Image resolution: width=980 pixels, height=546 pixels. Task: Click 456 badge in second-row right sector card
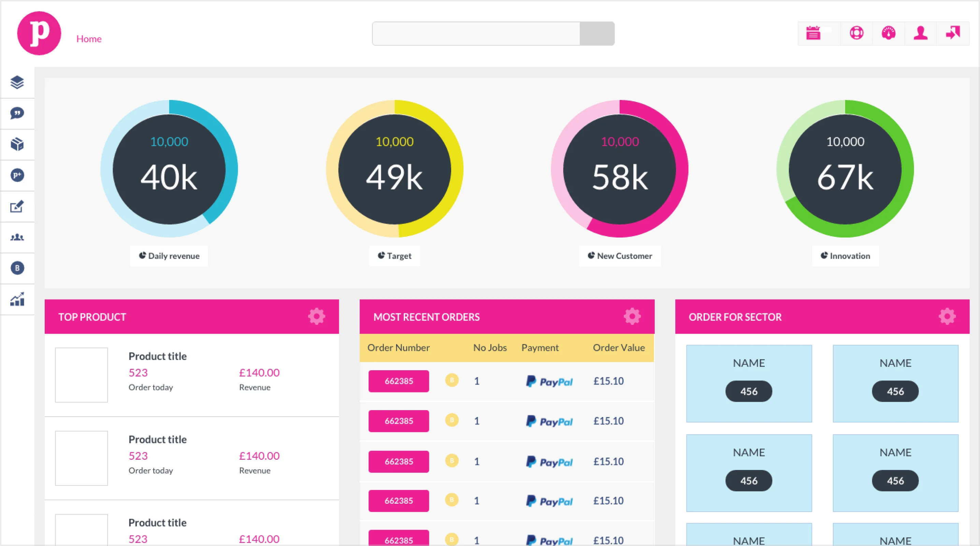[x=895, y=480]
